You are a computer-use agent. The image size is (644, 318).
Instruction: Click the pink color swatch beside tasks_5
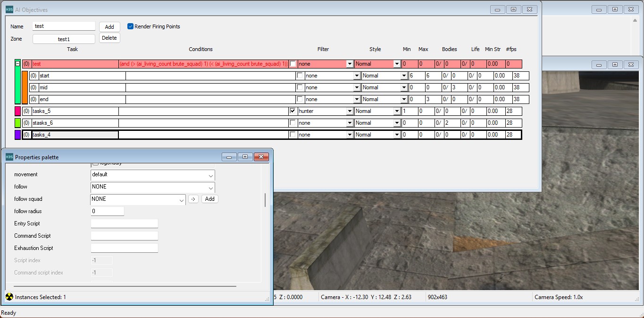tap(18, 111)
